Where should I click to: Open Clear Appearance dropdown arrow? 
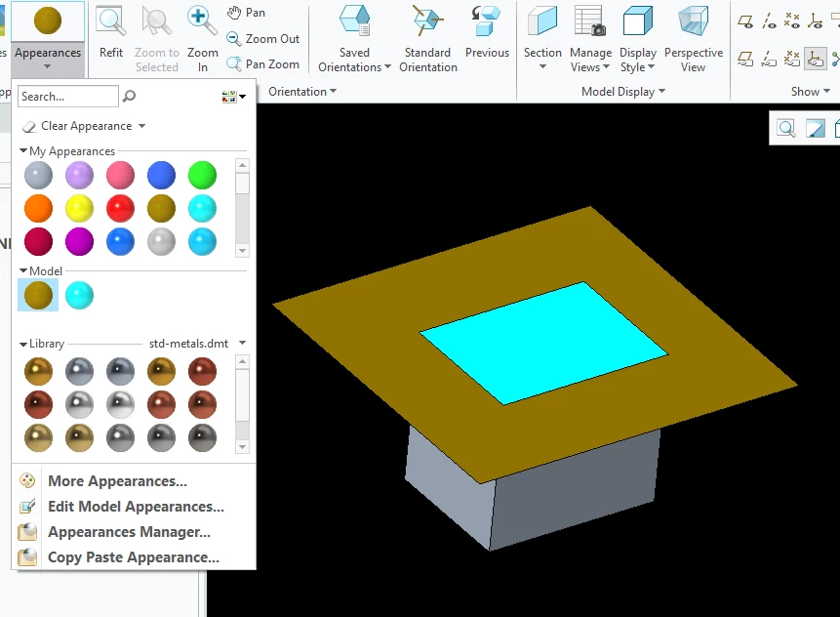tap(142, 126)
